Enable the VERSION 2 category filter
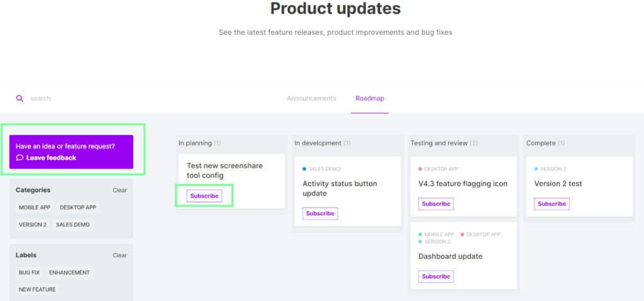 33,224
